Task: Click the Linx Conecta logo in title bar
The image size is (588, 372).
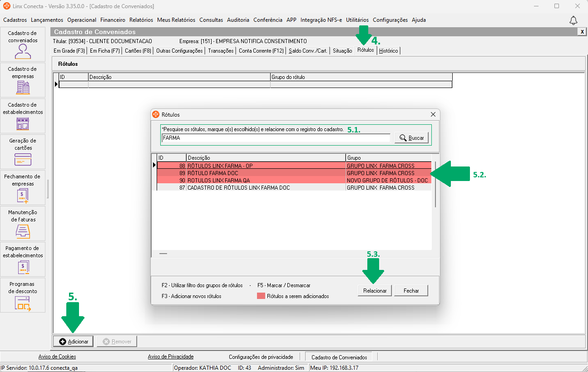Action: pos(7,6)
